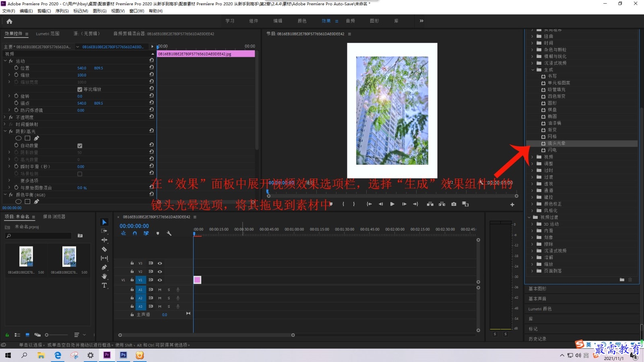This screenshot has width=644, height=362.
Task: Open the 文件(F) menu
Action: click(8, 11)
